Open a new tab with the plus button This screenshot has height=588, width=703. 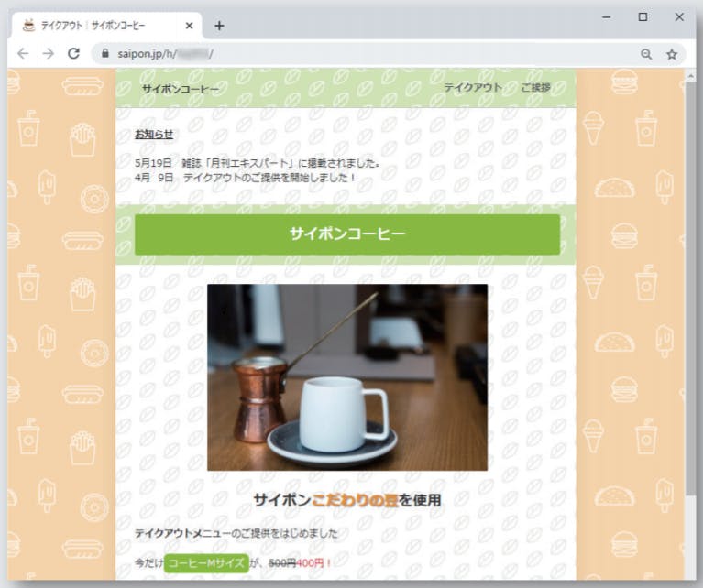[x=219, y=26]
